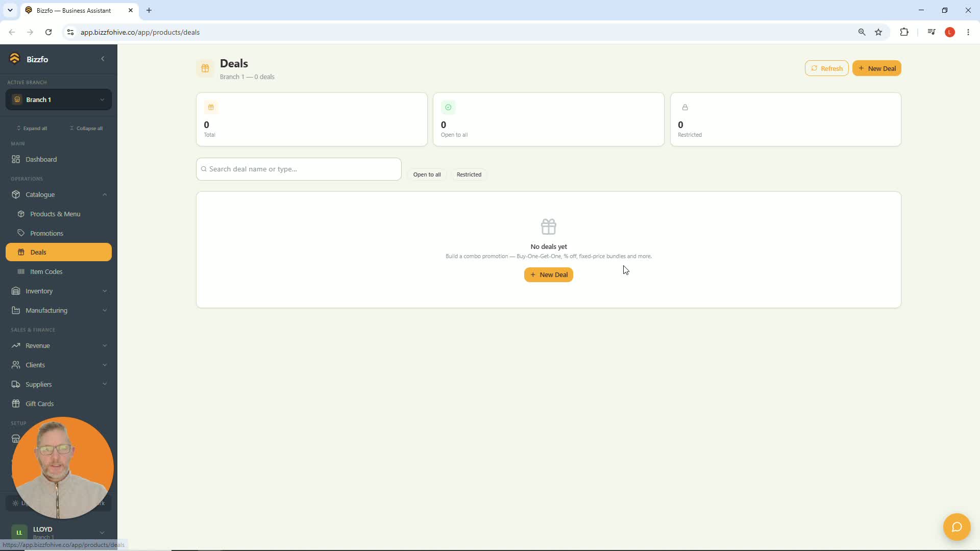The height and width of the screenshot is (551, 980).
Task: Expand the Inventory section
Action: [x=59, y=291]
